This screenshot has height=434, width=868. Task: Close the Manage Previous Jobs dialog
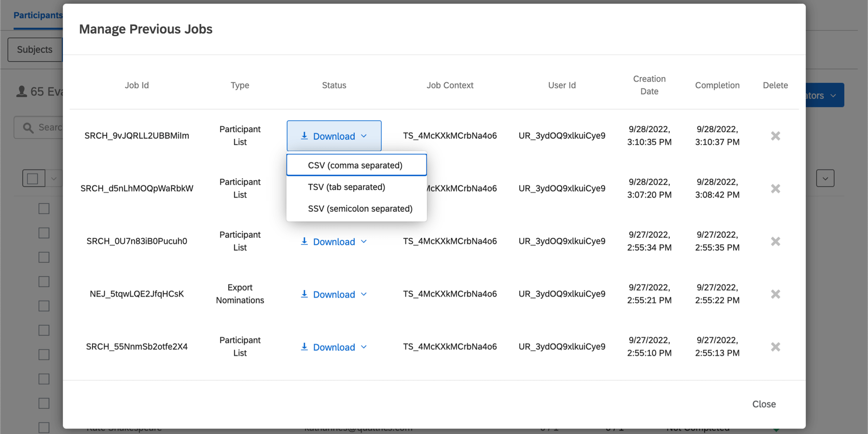click(763, 404)
